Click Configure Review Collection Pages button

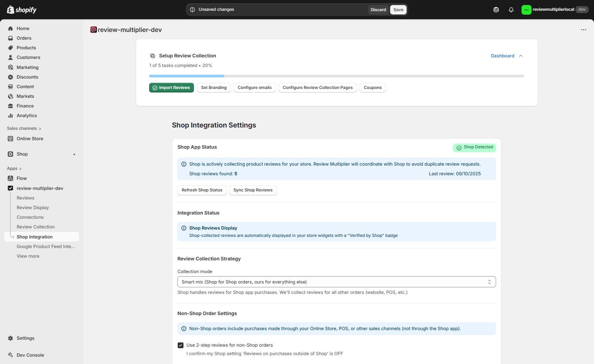pos(318,88)
